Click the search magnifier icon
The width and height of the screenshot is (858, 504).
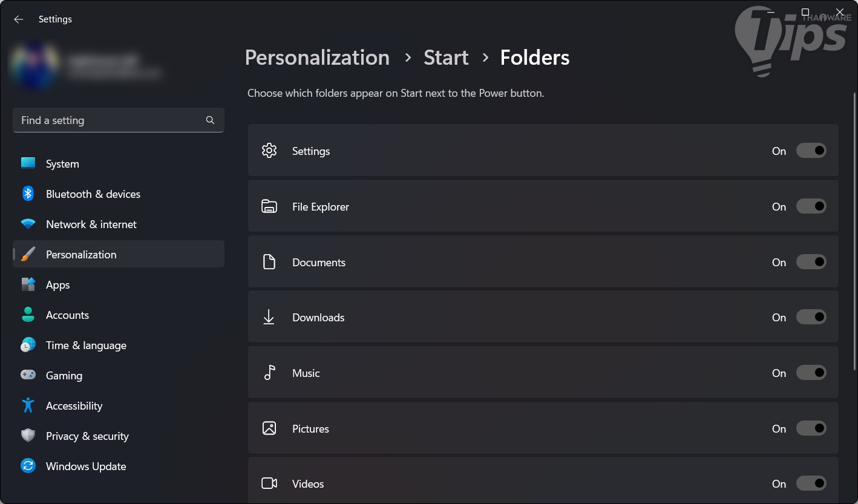pos(210,120)
